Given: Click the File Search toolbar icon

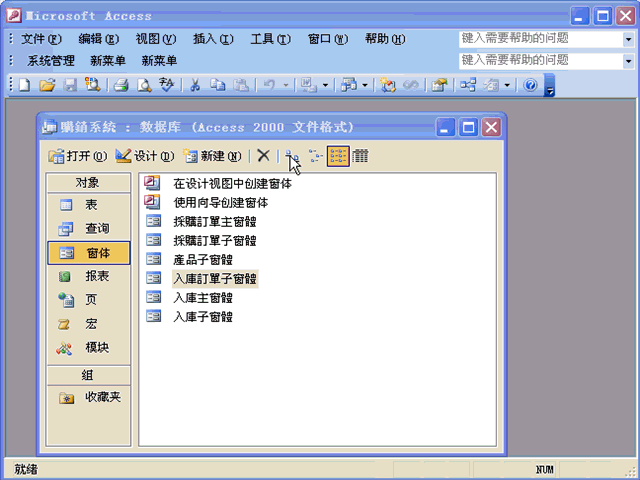Looking at the screenshot, I should 93,85.
